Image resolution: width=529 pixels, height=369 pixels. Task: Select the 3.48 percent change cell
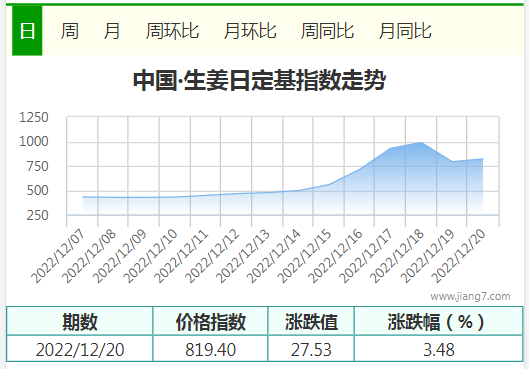click(x=439, y=349)
